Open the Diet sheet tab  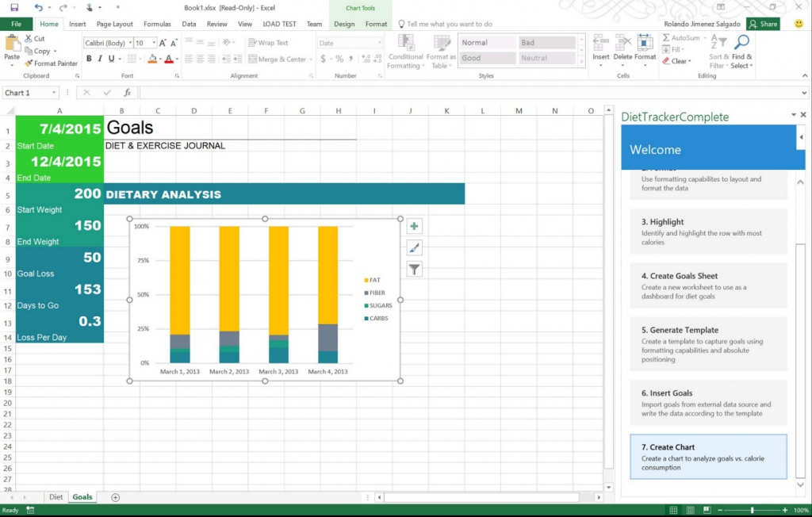(56, 496)
